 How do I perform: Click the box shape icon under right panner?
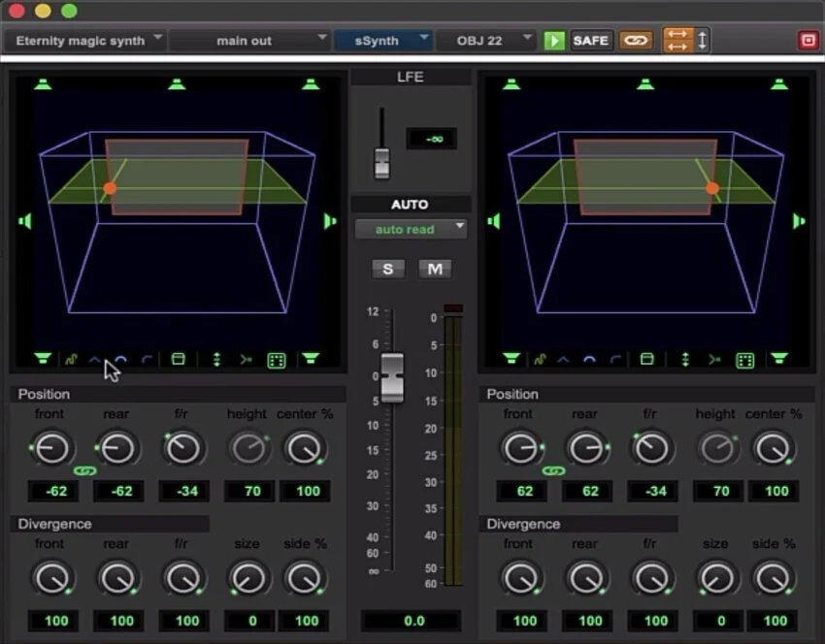click(x=646, y=359)
